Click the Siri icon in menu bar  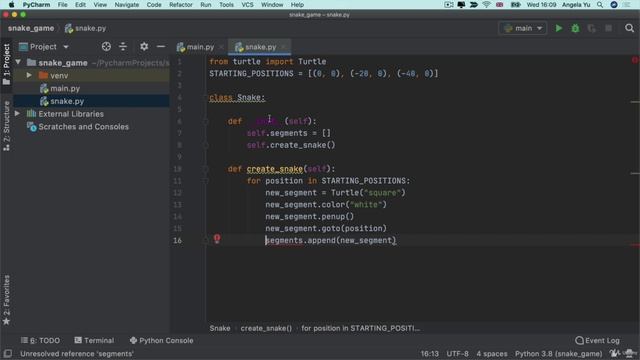point(613,5)
